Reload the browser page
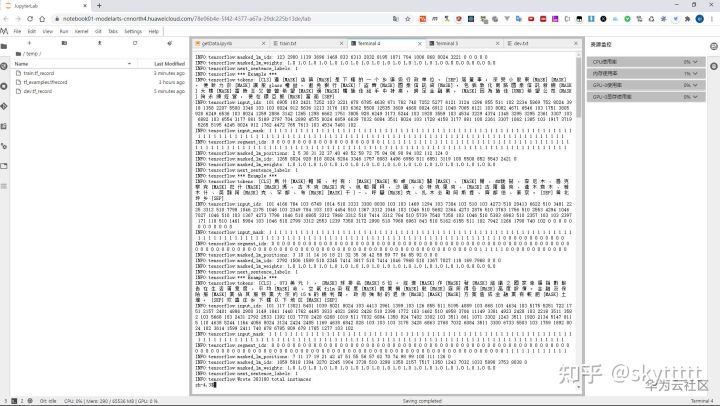 click(x=30, y=19)
